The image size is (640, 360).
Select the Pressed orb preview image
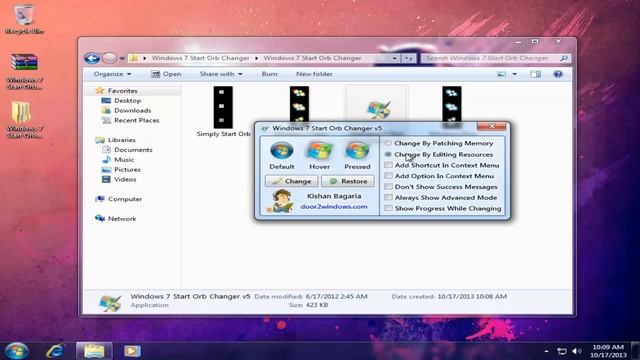point(357,150)
